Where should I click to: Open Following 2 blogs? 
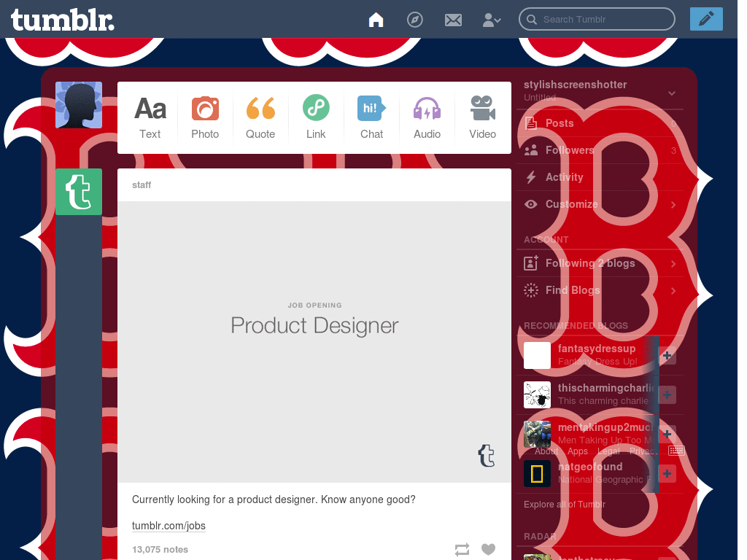click(x=600, y=263)
